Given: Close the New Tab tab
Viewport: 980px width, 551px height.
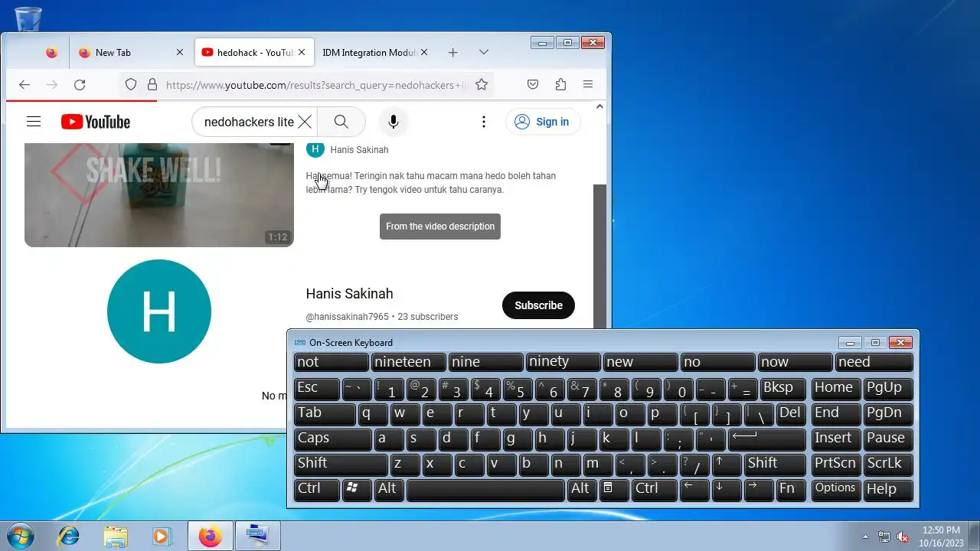Looking at the screenshot, I should 180,53.
